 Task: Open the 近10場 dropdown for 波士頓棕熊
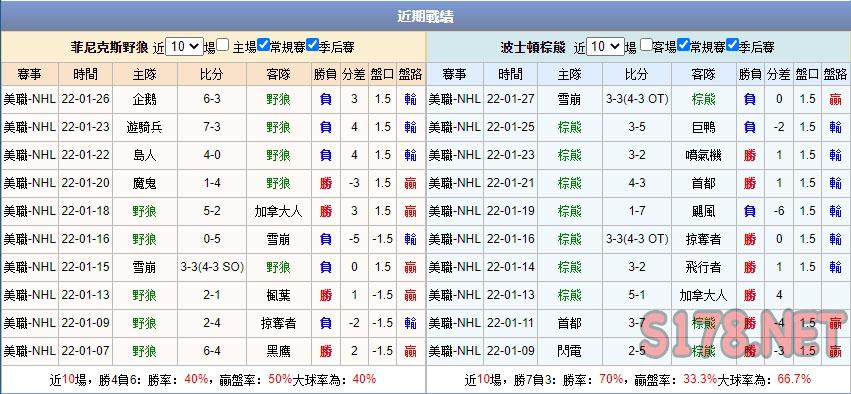pos(605,47)
